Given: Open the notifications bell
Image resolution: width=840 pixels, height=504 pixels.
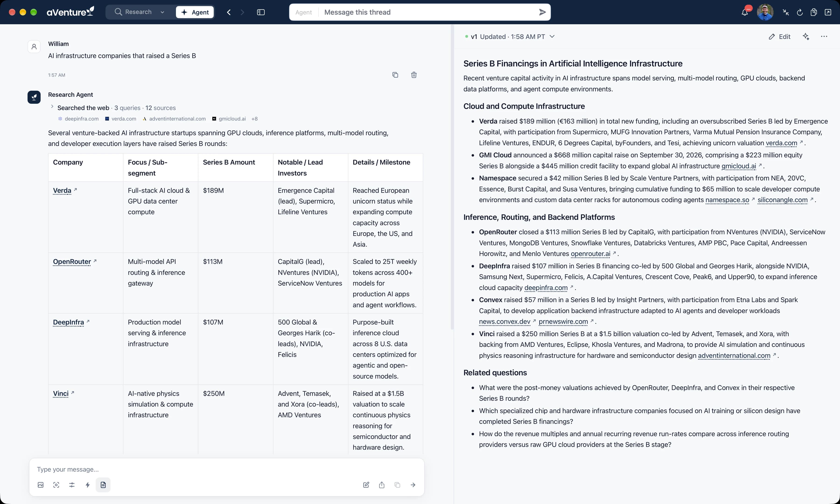Looking at the screenshot, I should [x=745, y=12].
